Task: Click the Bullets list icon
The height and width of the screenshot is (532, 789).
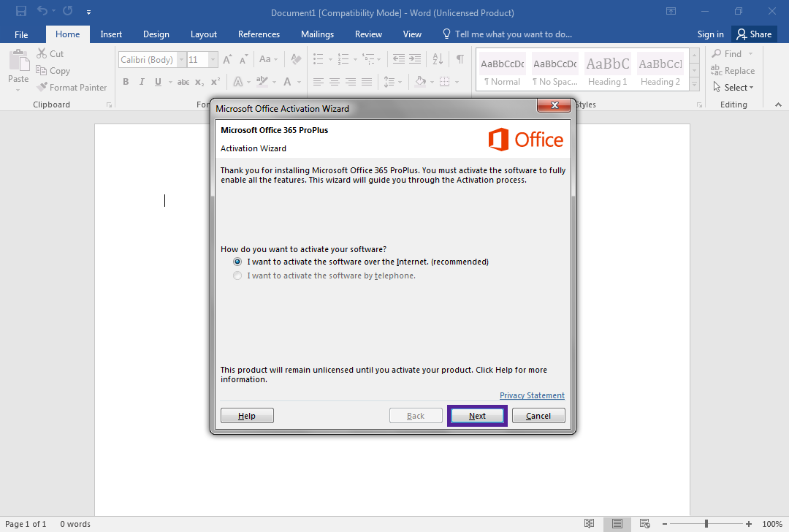Action: point(318,59)
